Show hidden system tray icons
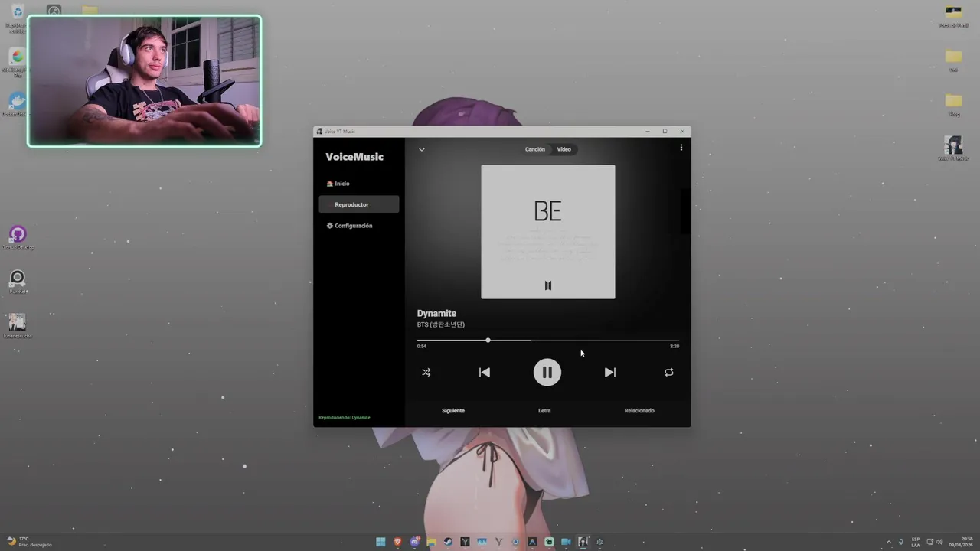 coord(889,542)
